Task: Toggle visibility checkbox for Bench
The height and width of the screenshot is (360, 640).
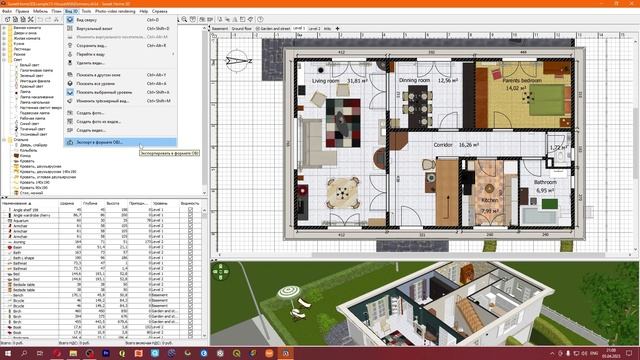Action: point(190,295)
